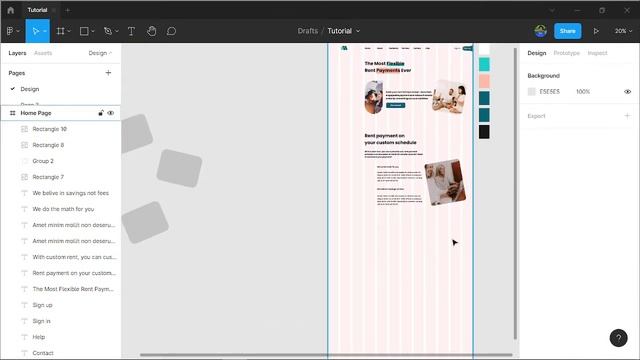Click the Share button
This screenshot has width=640, height=360.
point(567,31)
